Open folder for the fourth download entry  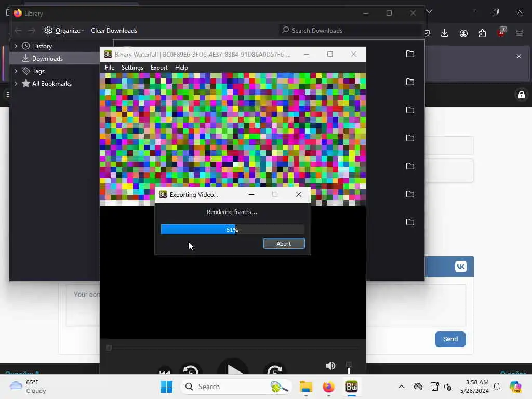[x=410, y=138]
